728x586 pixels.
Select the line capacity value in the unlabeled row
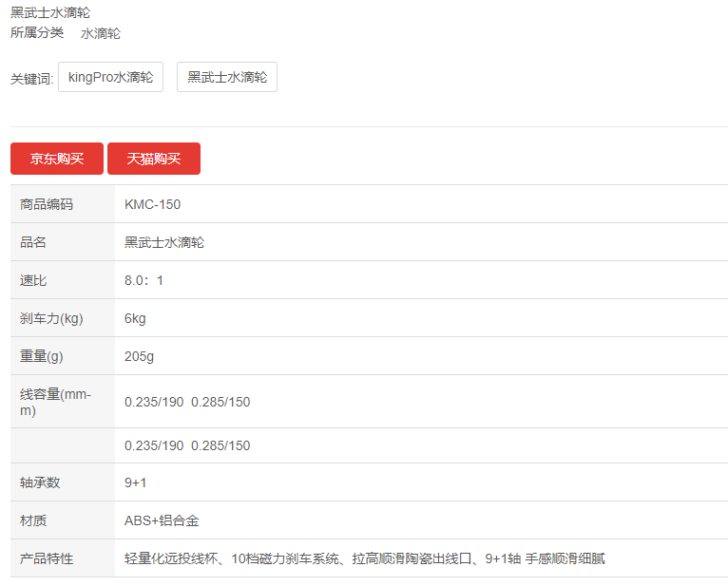point(187,445)
